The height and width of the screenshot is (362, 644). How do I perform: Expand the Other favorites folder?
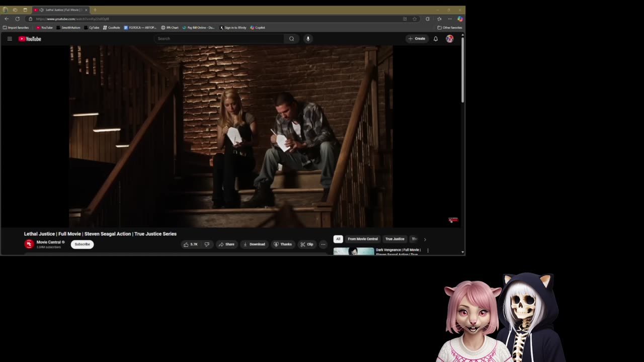pos(450,28)
